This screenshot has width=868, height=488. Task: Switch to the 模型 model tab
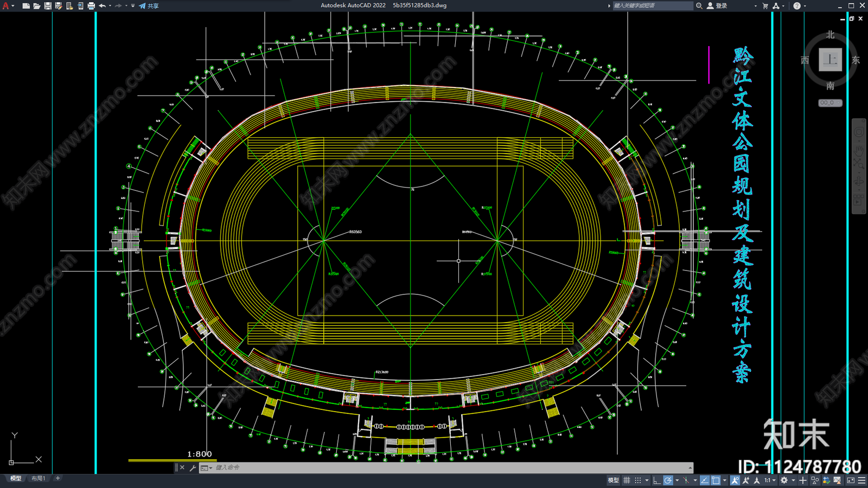[16, 478]
